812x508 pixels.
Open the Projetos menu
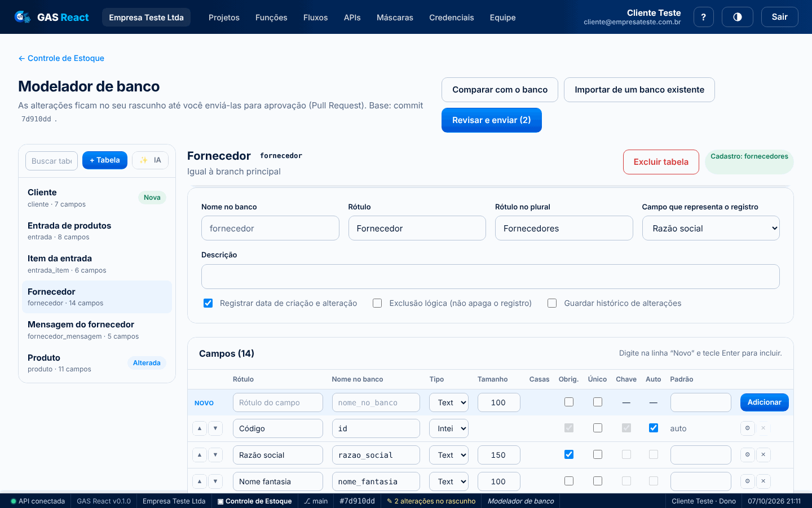click(x=224, y=17)
